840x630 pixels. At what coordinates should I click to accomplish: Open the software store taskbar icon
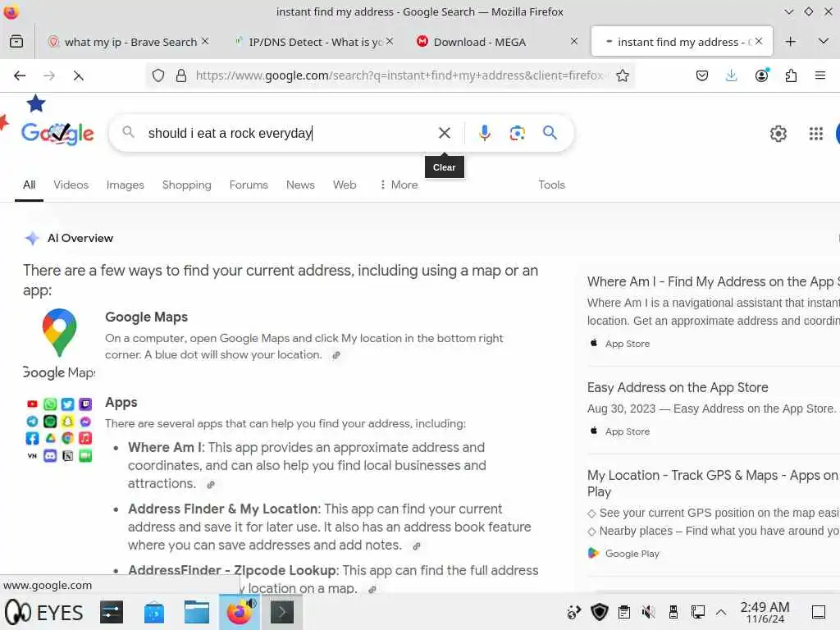coord(153,612)
